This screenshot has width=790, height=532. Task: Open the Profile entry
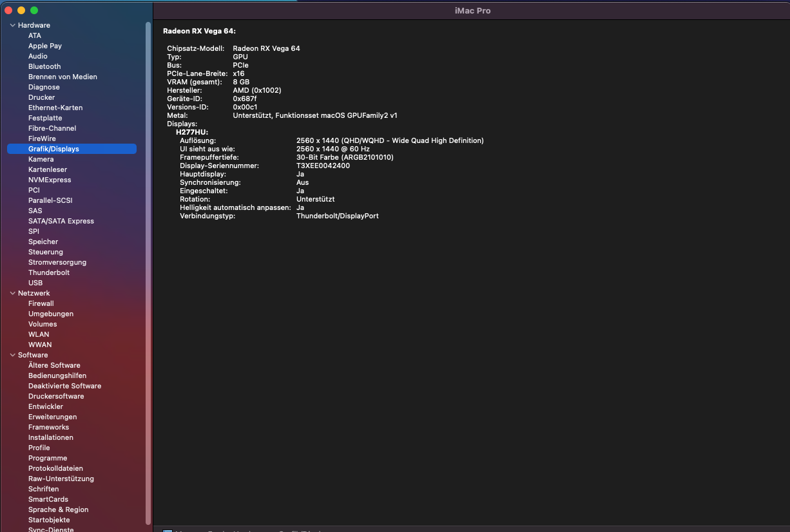39,448
